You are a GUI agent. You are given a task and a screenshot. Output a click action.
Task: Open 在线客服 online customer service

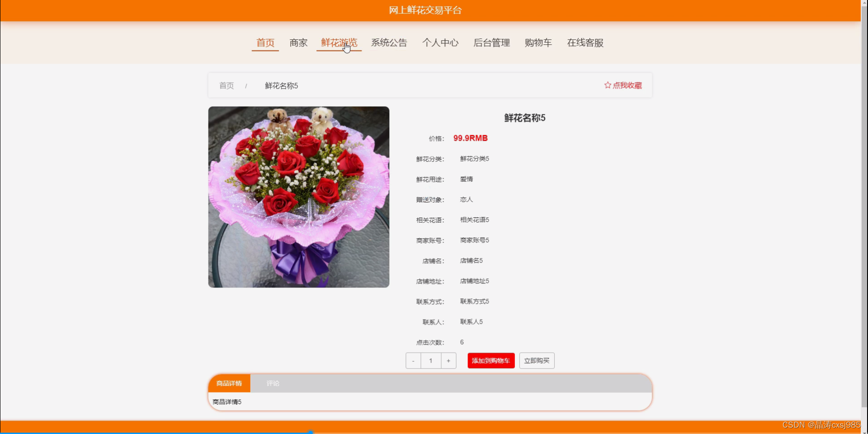(585, 43)
